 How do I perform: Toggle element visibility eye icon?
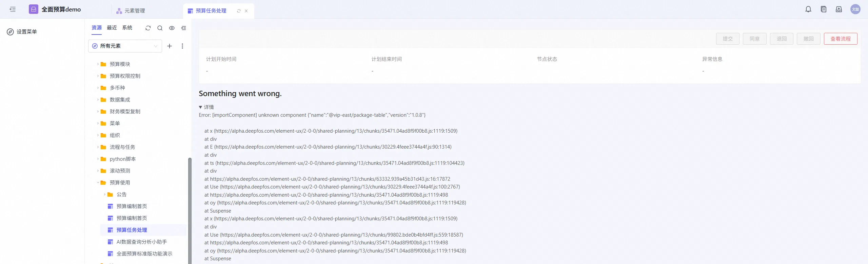tap(172, 28)
